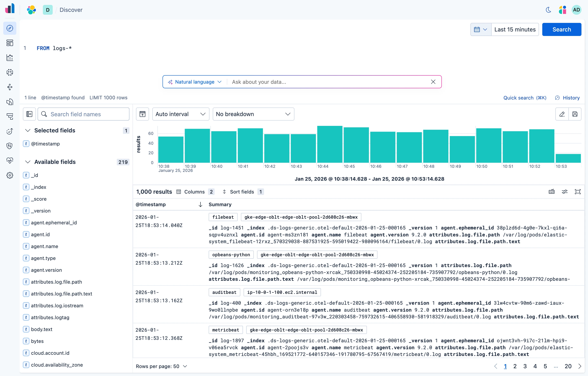Open the Auto interval dropdown
The width and height of the screenshot is (588, 376).
(x=181, y=114)
